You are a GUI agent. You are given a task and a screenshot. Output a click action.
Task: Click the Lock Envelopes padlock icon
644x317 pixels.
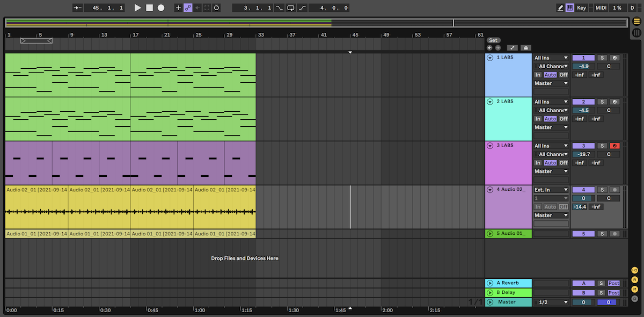tap(525, 48)
